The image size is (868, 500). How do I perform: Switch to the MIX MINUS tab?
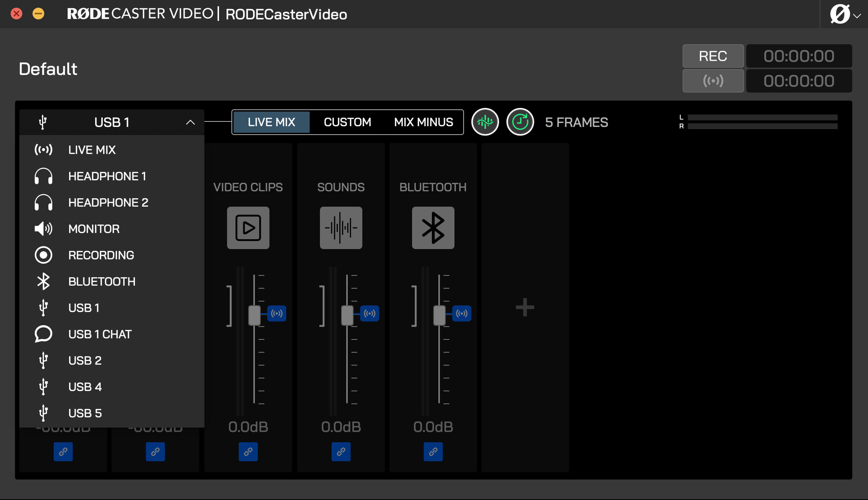coord(423,122)
